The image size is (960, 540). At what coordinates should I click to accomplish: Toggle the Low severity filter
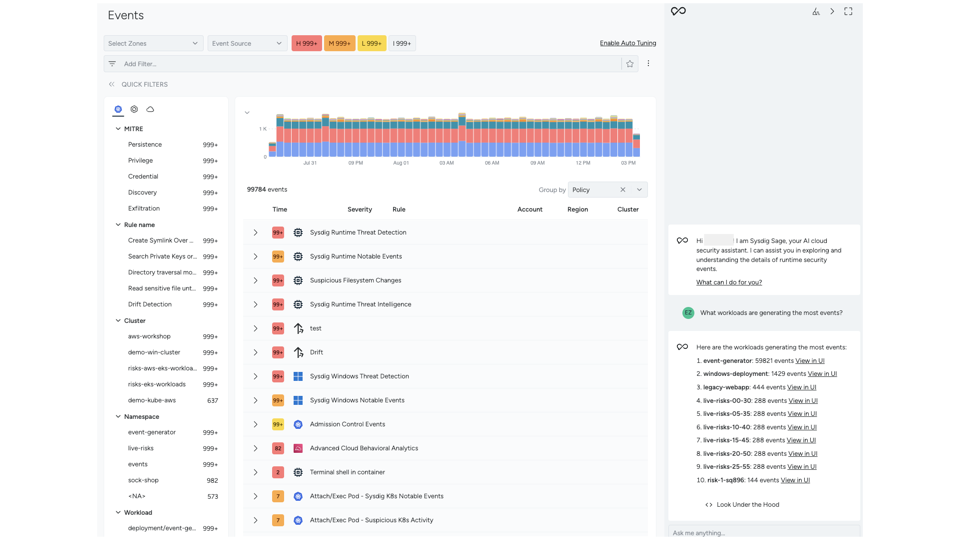371,44
